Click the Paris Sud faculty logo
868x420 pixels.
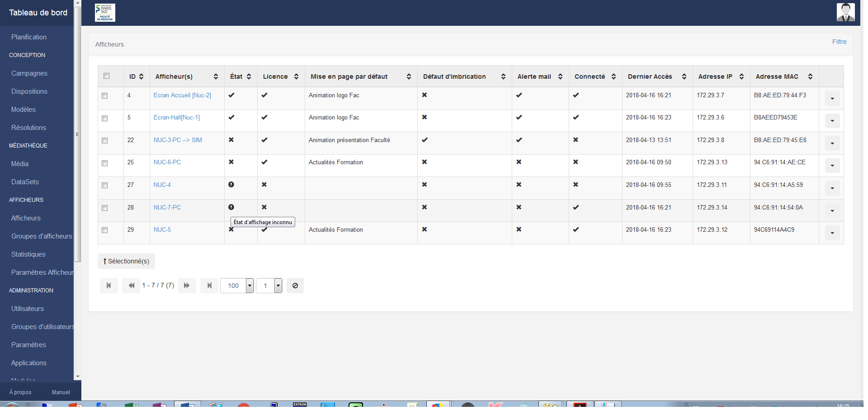coord(105,13)
